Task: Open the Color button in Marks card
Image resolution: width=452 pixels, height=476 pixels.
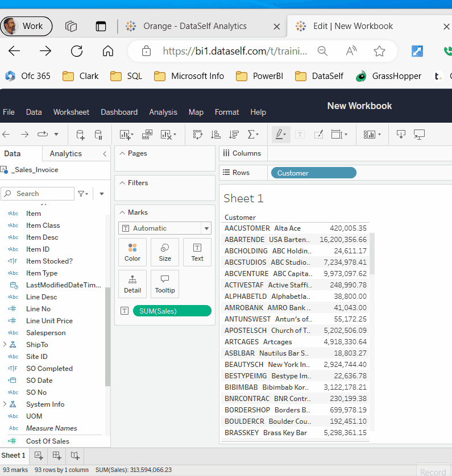Action: (x=132, y=252)
